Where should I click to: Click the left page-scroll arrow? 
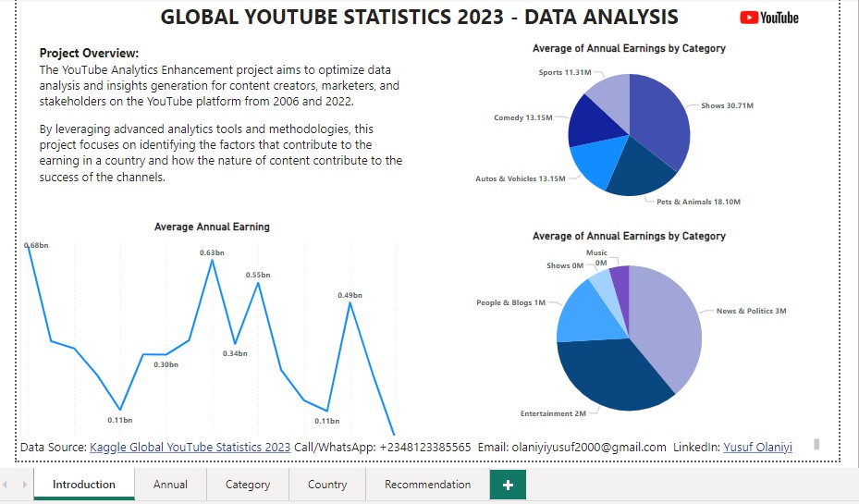pyautogui.click(x=7, y=485)
